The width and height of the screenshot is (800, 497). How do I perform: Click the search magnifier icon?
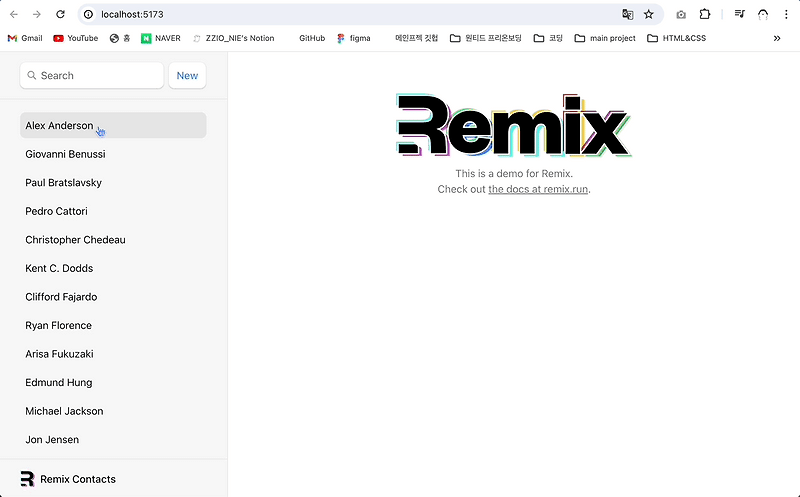pyautogui.click(x=32, y=76)
